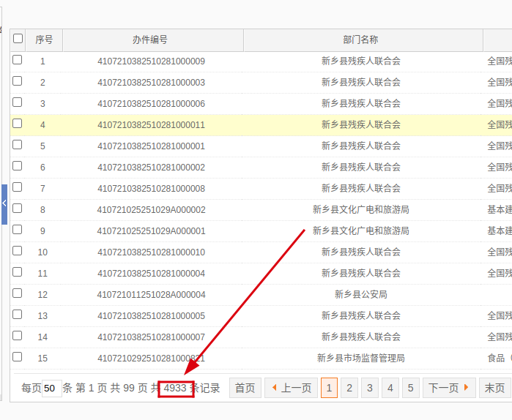Viewport: 512px width, 420px height.
Task: Enable the checkbox for row 15
Action: (18, 357)
